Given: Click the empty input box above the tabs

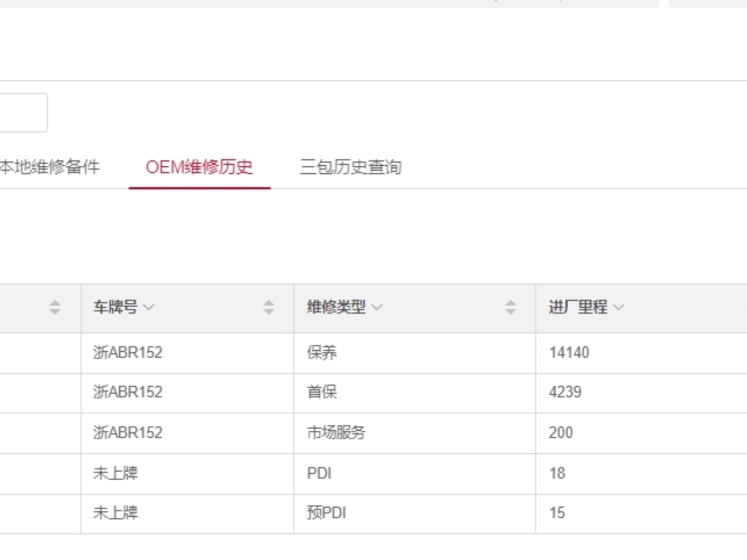Looking at the screenshot, I should [22, 113].
